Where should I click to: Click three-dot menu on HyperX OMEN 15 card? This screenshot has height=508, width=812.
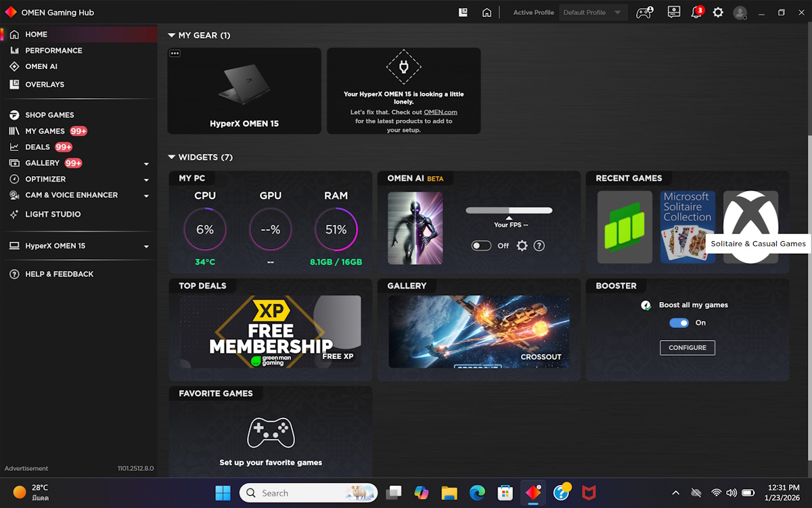click(x=175, y=54)
